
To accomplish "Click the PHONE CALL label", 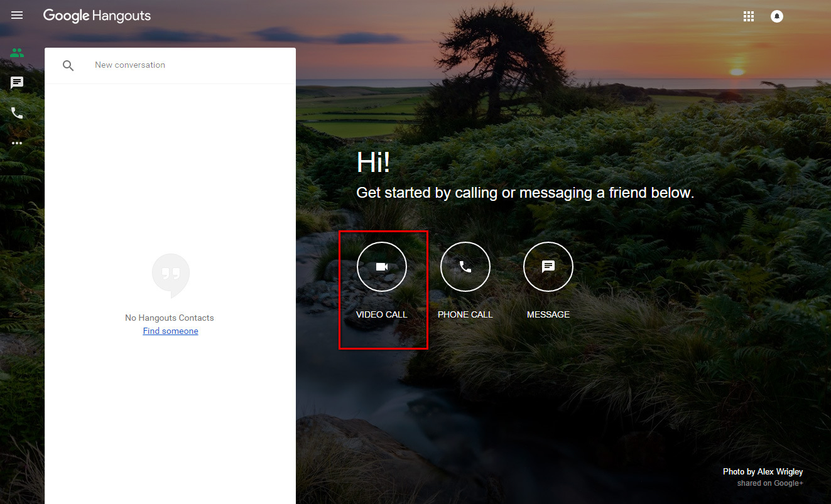I will (x=465, y=314).
